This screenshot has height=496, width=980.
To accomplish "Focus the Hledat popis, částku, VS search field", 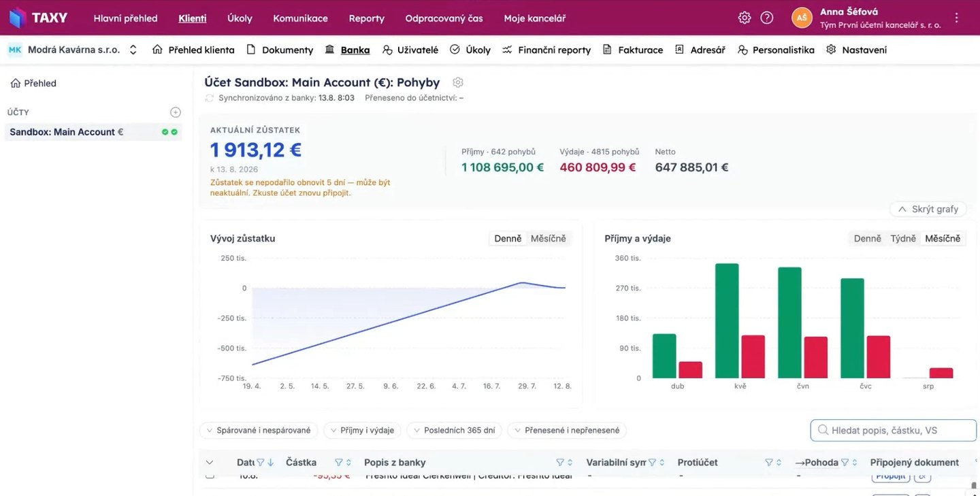I will click(x=894, y=430).
